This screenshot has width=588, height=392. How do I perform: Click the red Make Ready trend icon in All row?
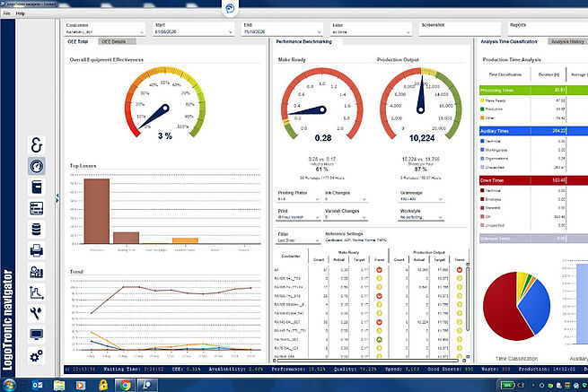[x=379, y=270]
